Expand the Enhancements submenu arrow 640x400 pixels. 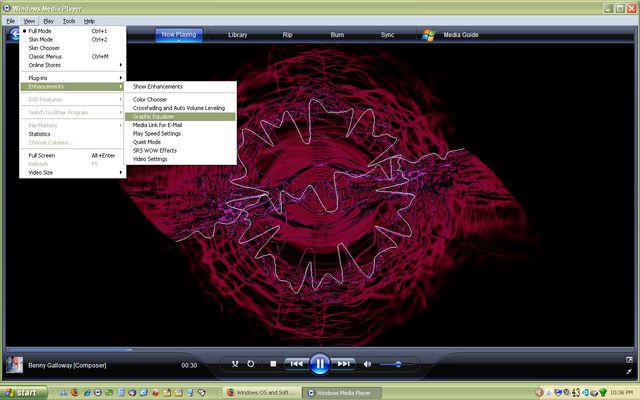pos(121,87)
